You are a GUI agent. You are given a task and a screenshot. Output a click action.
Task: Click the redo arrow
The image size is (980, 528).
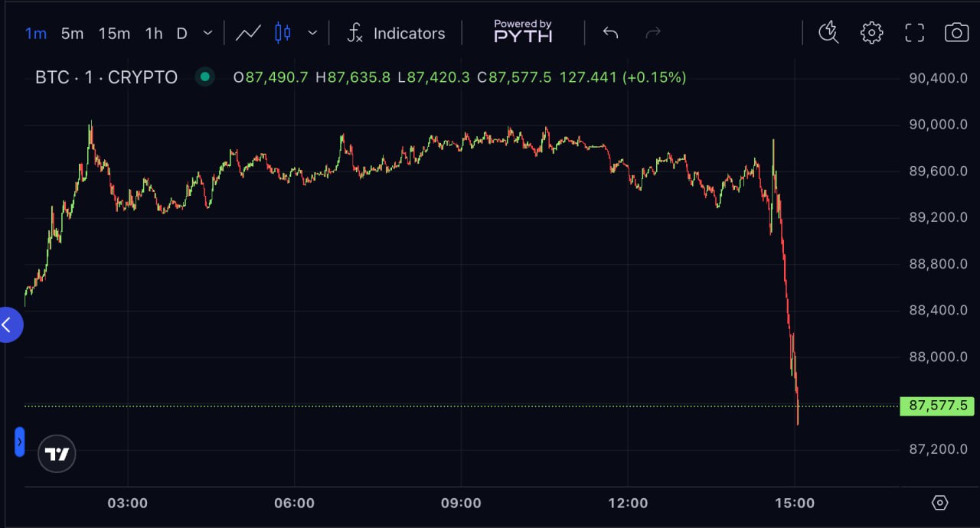pyautogui.click(x=653, y=33)
